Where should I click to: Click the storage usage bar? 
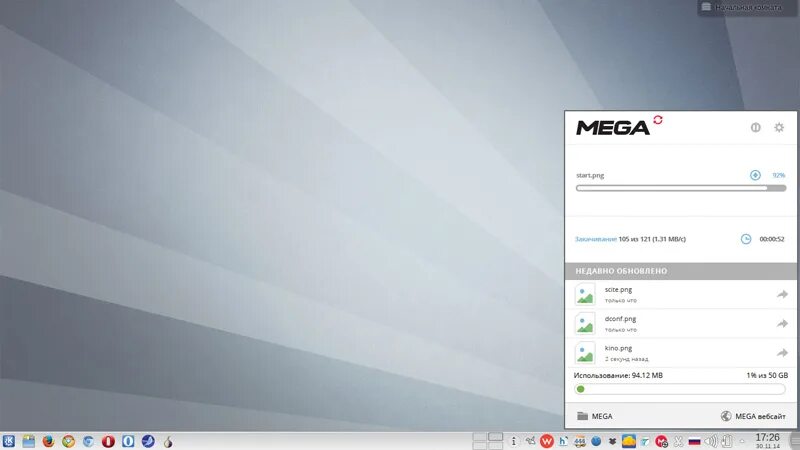tap(680, 389)
